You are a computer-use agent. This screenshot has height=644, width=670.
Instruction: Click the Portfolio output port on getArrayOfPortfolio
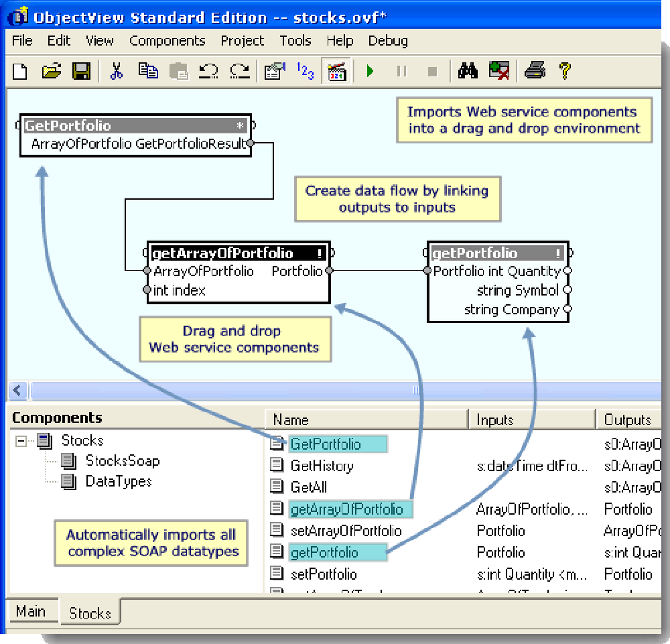(x=329, y=271)
